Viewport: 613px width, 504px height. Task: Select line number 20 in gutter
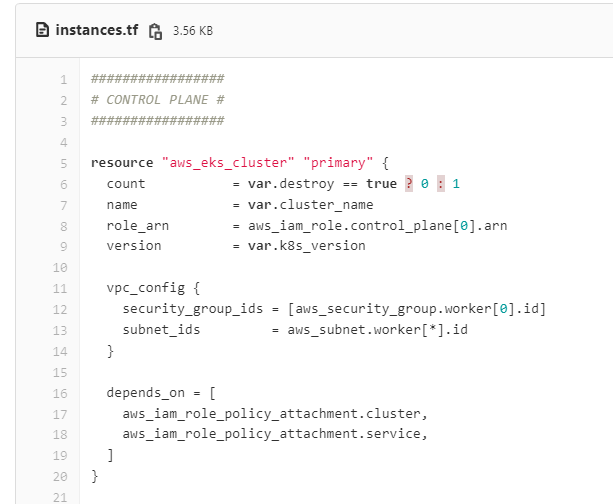click(61, 477)
